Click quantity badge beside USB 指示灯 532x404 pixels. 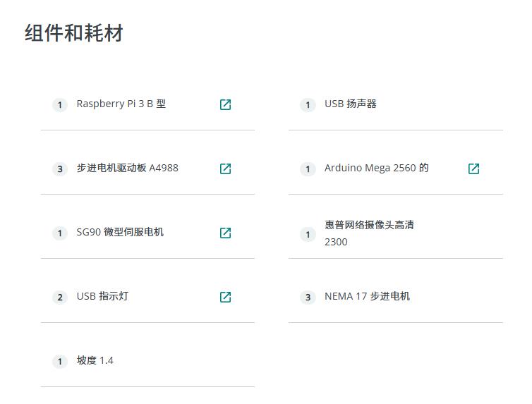pyautogui.click(x=60, y=297)
